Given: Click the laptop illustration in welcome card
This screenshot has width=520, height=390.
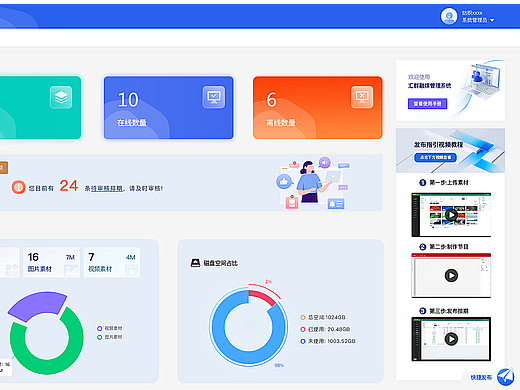Looking at the screenshot, I should click(482, 82).
